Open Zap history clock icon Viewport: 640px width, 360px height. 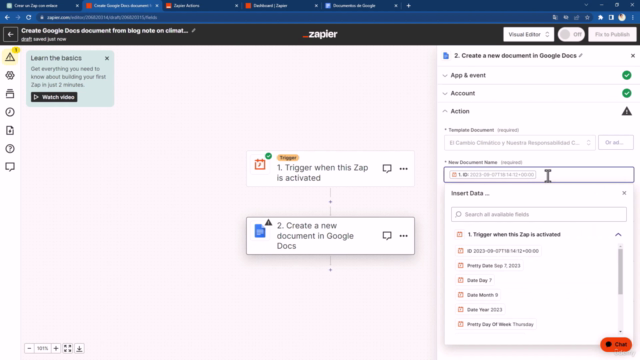(10, 112)
